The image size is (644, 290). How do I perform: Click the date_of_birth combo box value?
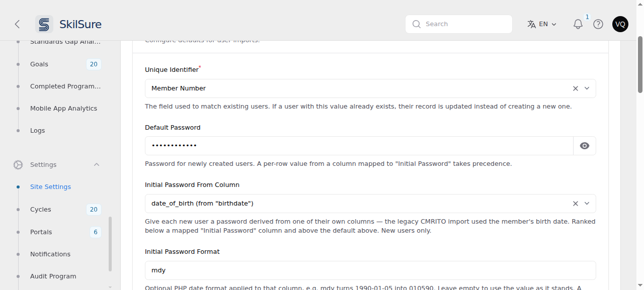tap(202, 204)
